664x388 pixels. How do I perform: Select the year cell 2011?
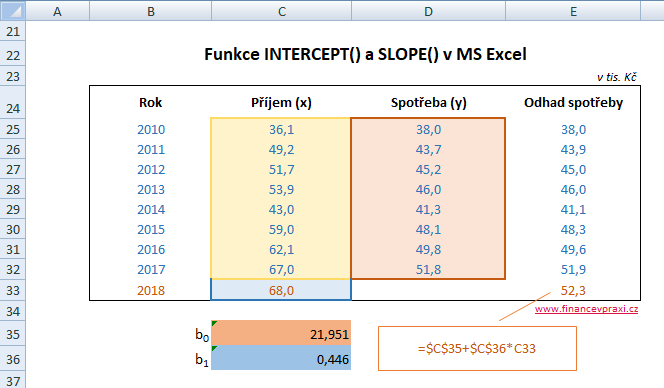(x=151, y=149)
